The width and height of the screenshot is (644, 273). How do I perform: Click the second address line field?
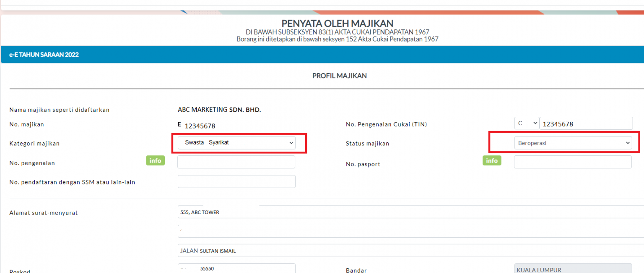(x=293, y=231)
